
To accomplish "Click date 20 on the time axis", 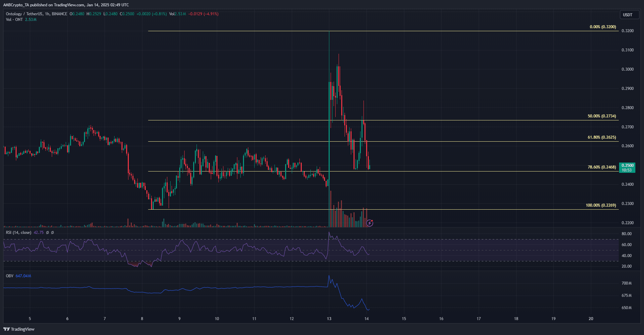I will tap(591, 319).
